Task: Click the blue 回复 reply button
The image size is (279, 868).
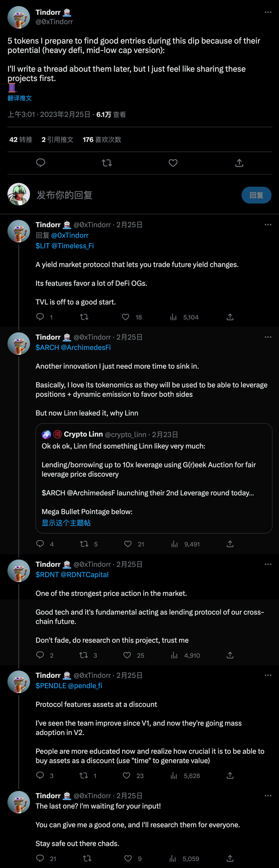Action: click(256, 195)
